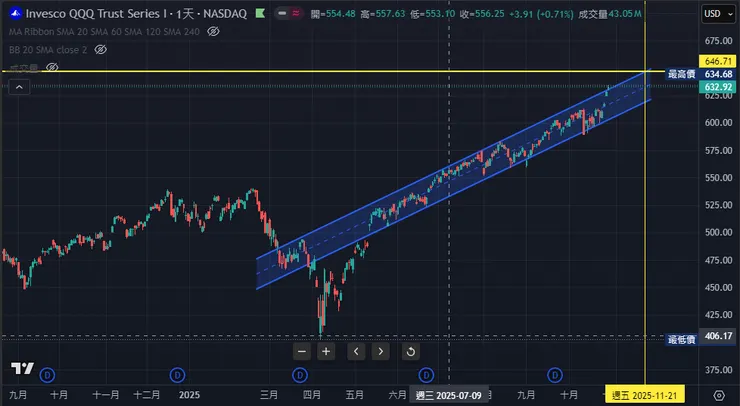The image size is (740, 406).
Task: Click the 550.00 price axis label
Action: coord(718,178)
